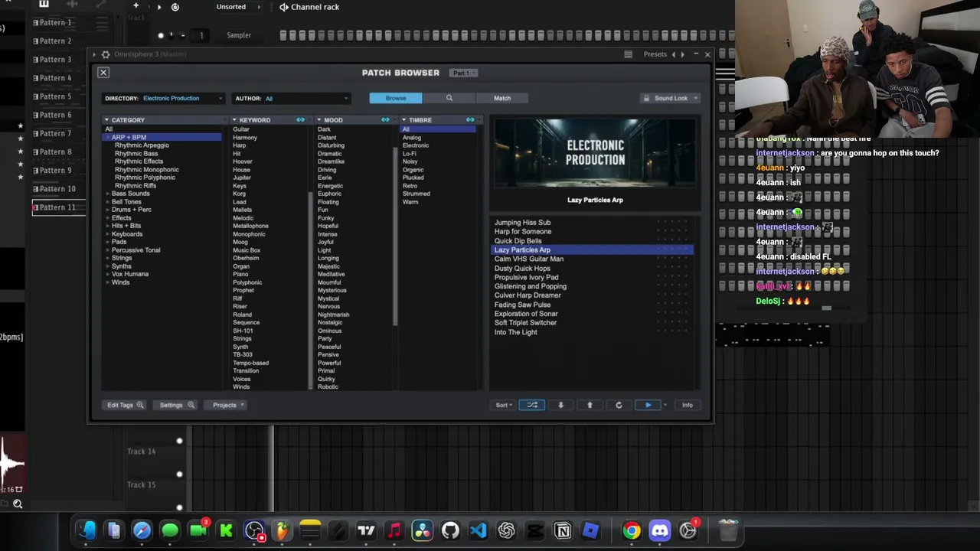Open Messages from the Dock
The width and height of the screenshot is (980, 551).
point(170,530)
